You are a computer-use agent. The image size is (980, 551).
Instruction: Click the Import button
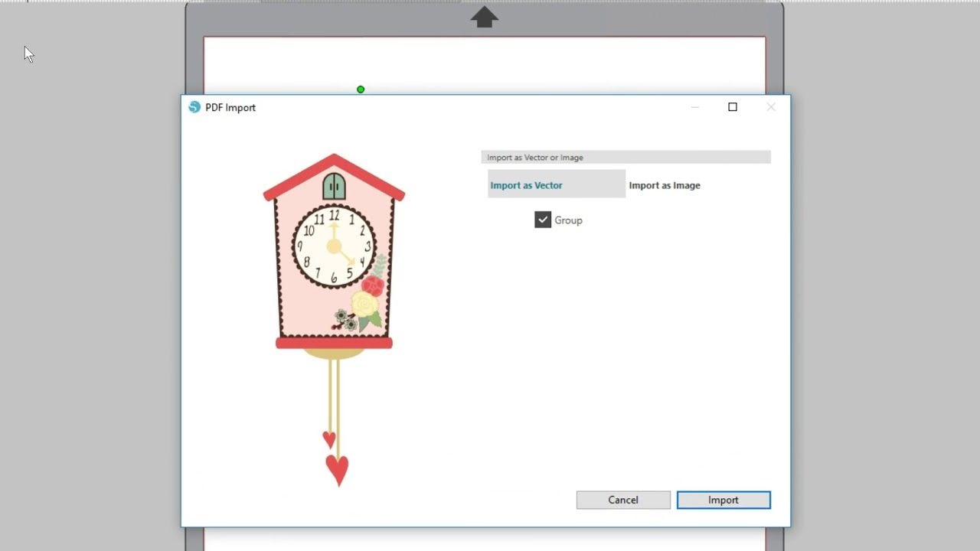click(724, 500)
